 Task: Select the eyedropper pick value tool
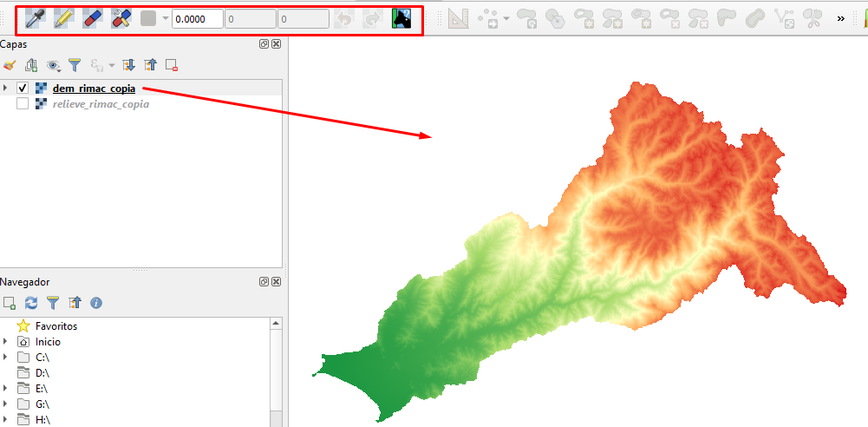36,18
